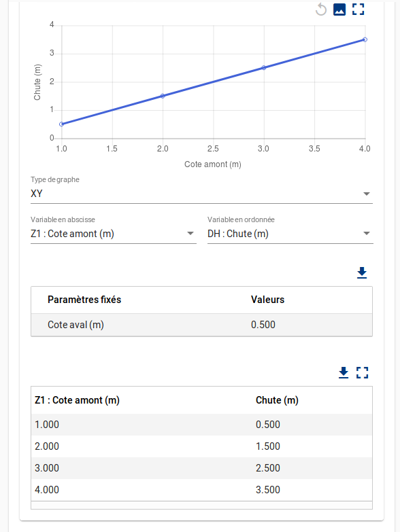Show the results table in fullscreen
The image size is (400, 532).
(363, 372)
